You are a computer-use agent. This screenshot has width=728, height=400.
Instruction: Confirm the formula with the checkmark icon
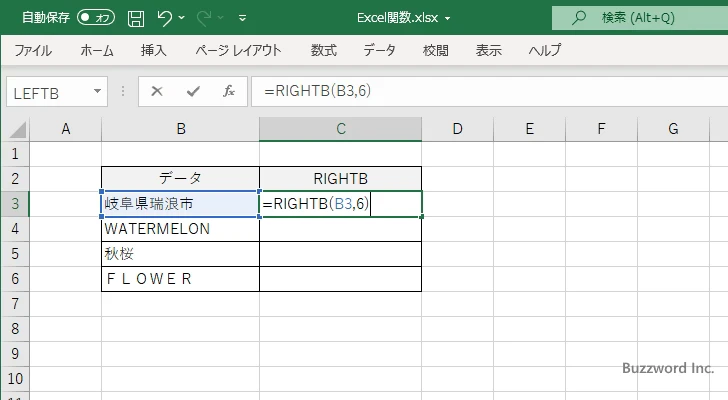pyautogui.click(x=193, y=91)
